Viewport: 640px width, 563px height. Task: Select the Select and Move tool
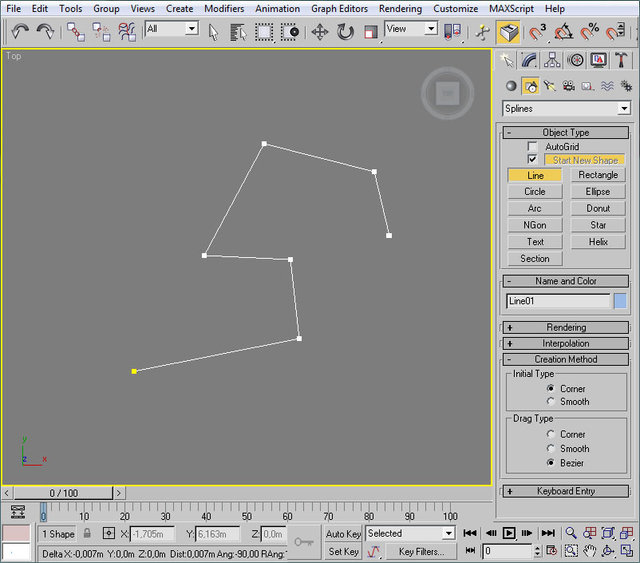(320, 31)
